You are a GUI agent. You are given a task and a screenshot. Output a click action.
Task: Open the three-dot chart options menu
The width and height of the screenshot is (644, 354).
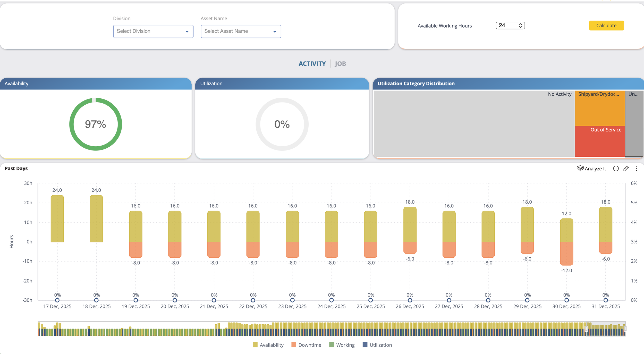pos(636,168)
